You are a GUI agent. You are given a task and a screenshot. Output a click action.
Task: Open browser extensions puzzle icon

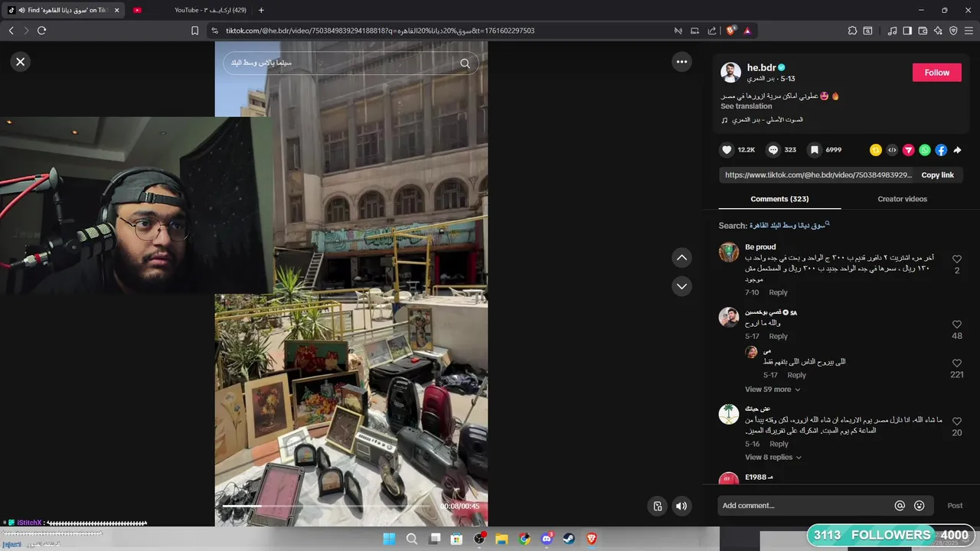tap(852, 31)
